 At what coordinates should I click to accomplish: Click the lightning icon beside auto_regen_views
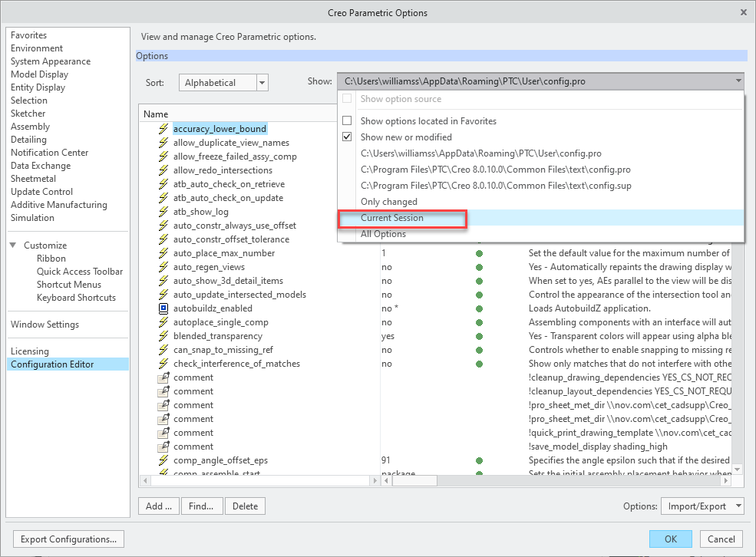coord(163,267)
